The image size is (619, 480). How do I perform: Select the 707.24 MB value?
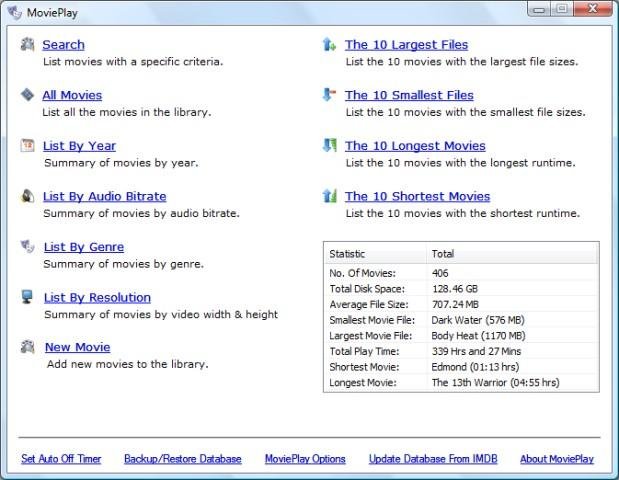pos(455,304)
